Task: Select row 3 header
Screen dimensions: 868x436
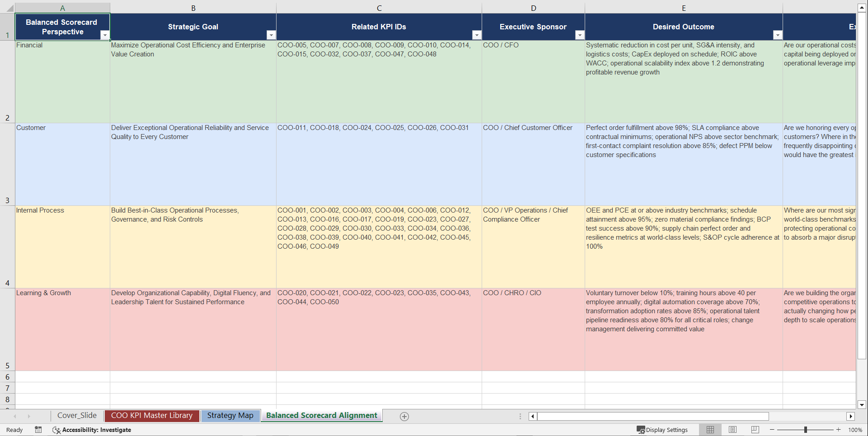Action: click(7, 164)
